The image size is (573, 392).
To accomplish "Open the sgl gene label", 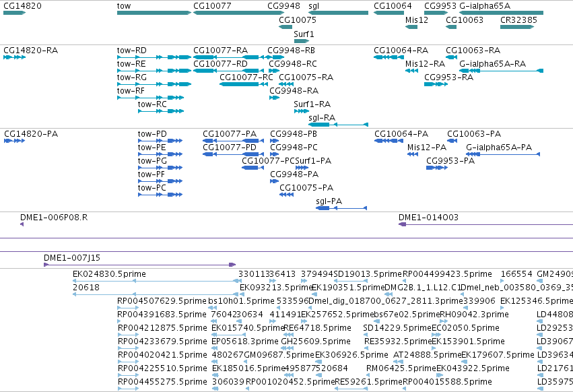I will [314, 6].
